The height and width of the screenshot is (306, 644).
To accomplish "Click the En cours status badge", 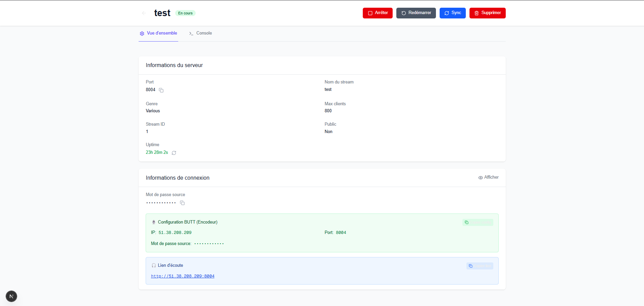I will tap(185, 13).
